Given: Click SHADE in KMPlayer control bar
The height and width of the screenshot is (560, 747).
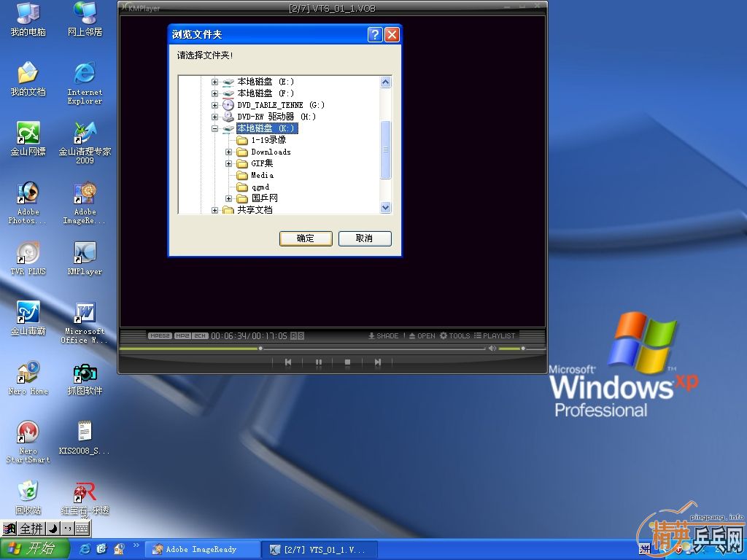Looking at the screenshot, I should coord(383,335).
